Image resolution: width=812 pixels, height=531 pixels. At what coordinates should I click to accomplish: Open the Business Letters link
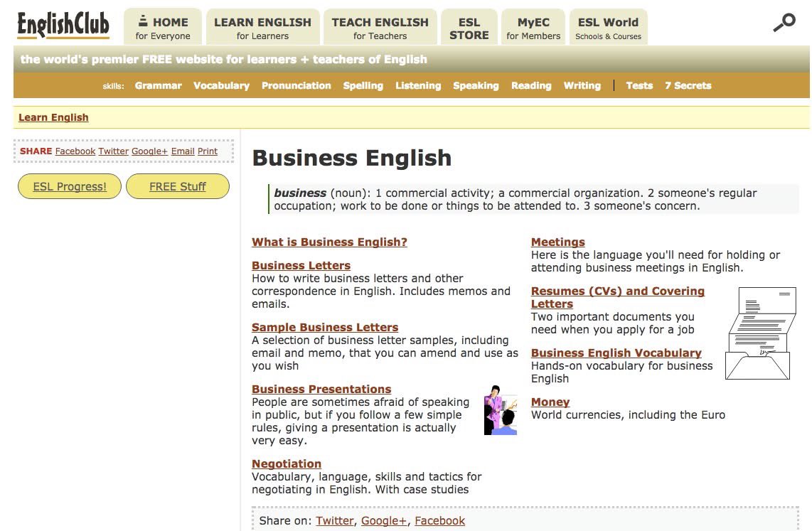point(301,265)
